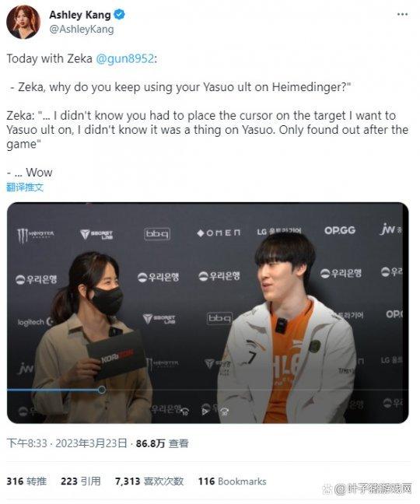
Task: Play the video with the play icon
Action: [x=205, y=411]
